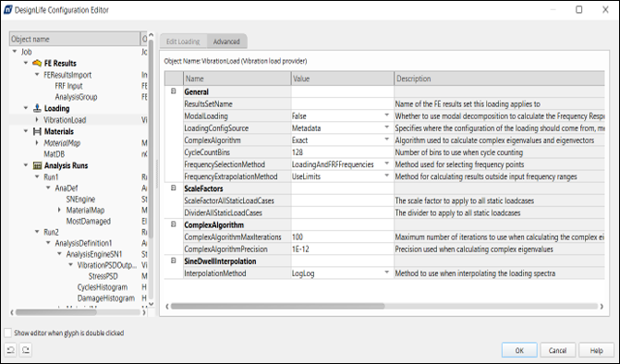This screenshot has width=620, height=364.
Task: Switch to the Edit Loading tab
Action: click(x=183, y=42)
